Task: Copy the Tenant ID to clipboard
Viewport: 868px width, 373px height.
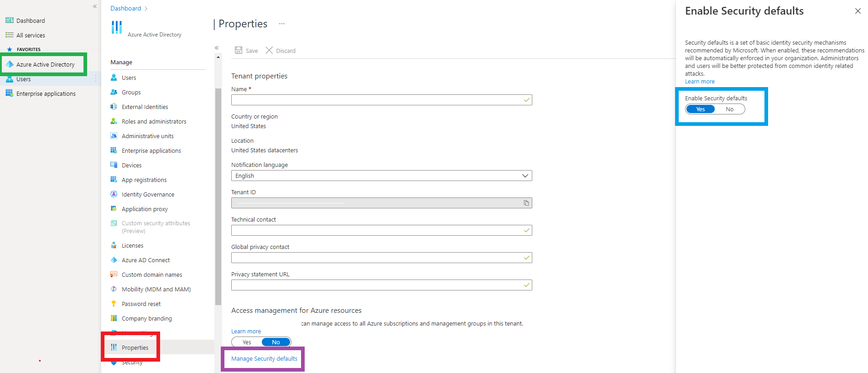Action: (526, 203)
